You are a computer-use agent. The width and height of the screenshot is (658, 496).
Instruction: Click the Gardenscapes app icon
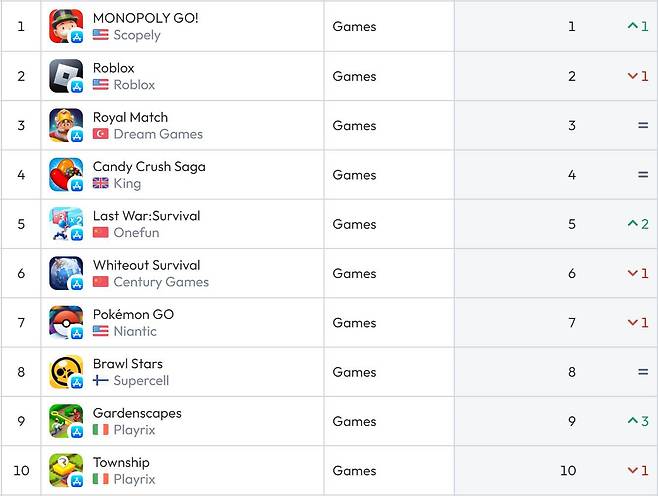coord(66,421)
